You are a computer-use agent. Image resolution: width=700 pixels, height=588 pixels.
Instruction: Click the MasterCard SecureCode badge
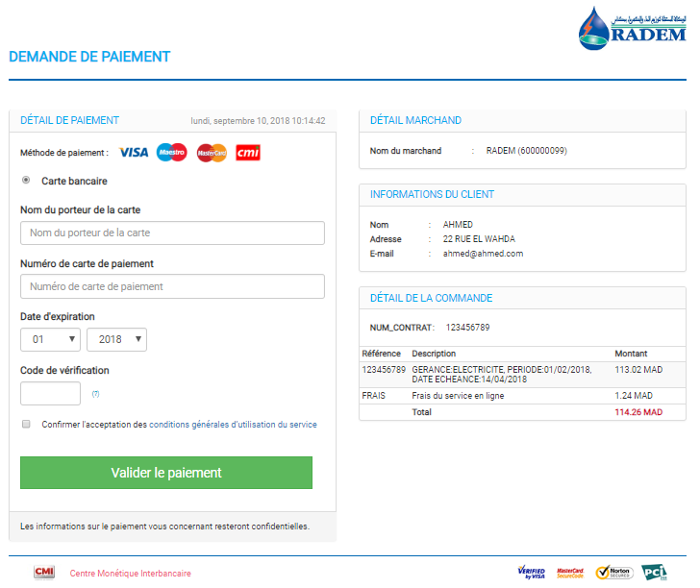[x=570, y=573]
